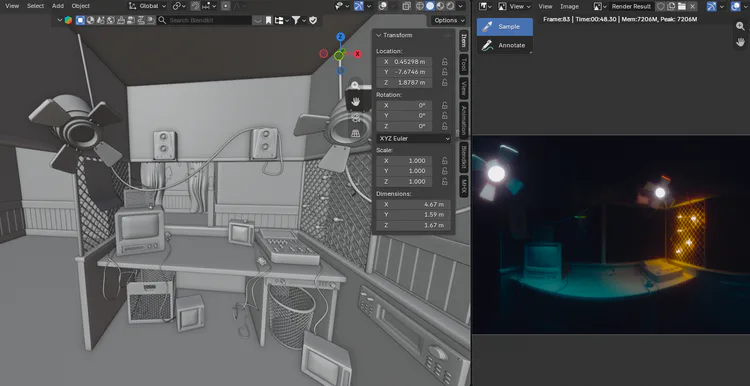Open the Object menu
The height and width of the screenshot is (386, 750).
[x=80, y=6]
